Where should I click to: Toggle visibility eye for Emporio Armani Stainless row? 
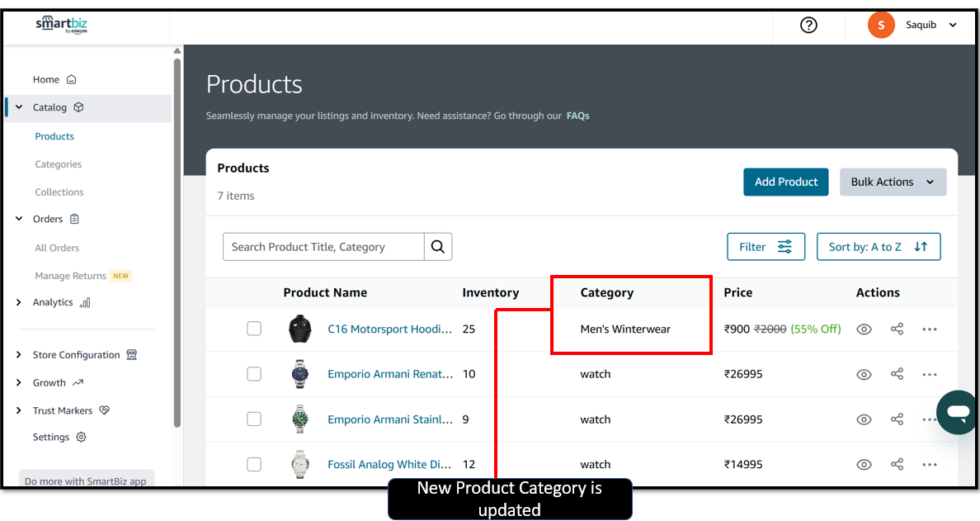point(864,419)
